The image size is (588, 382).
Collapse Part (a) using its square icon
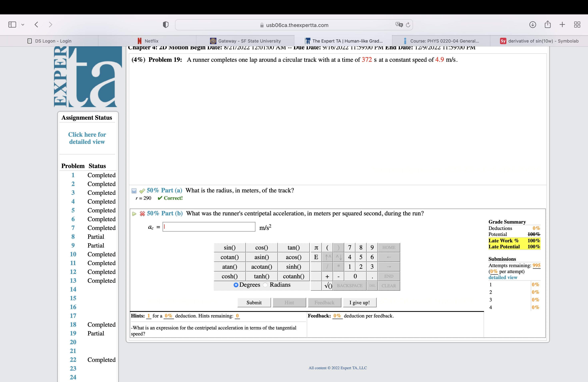[134, 191]
